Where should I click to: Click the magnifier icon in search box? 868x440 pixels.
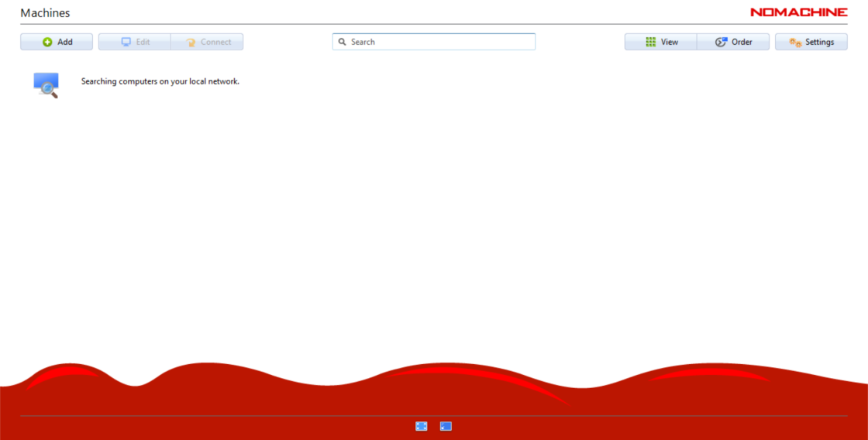(x=342, y=42)
